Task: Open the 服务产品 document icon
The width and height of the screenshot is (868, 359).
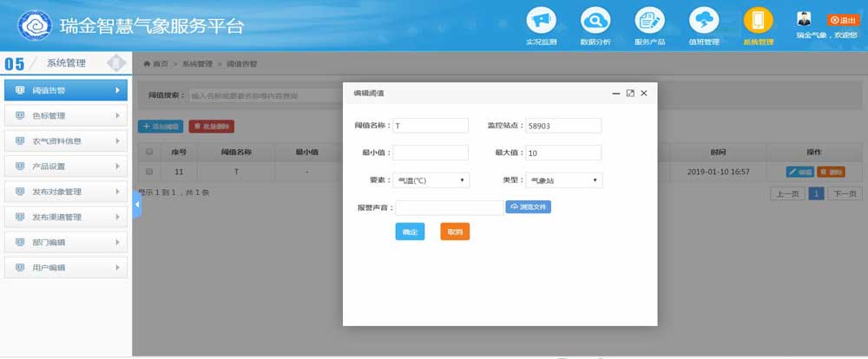Action: pyautogui.click(x=649, y=20)
